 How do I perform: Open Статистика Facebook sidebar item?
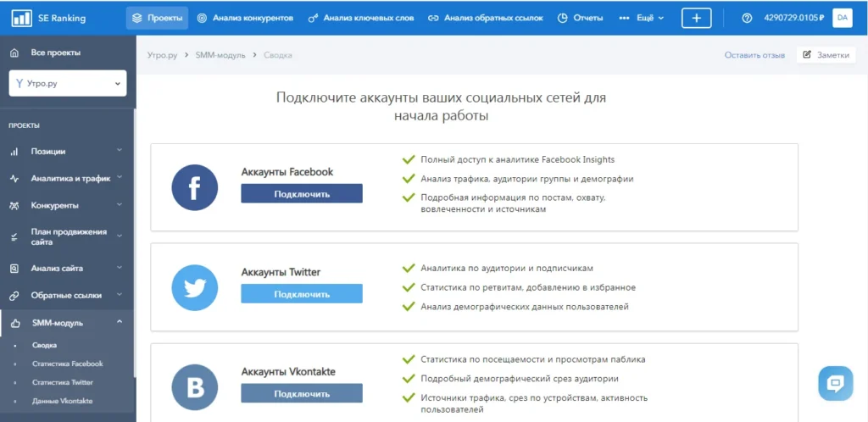[x=68, y=364]
